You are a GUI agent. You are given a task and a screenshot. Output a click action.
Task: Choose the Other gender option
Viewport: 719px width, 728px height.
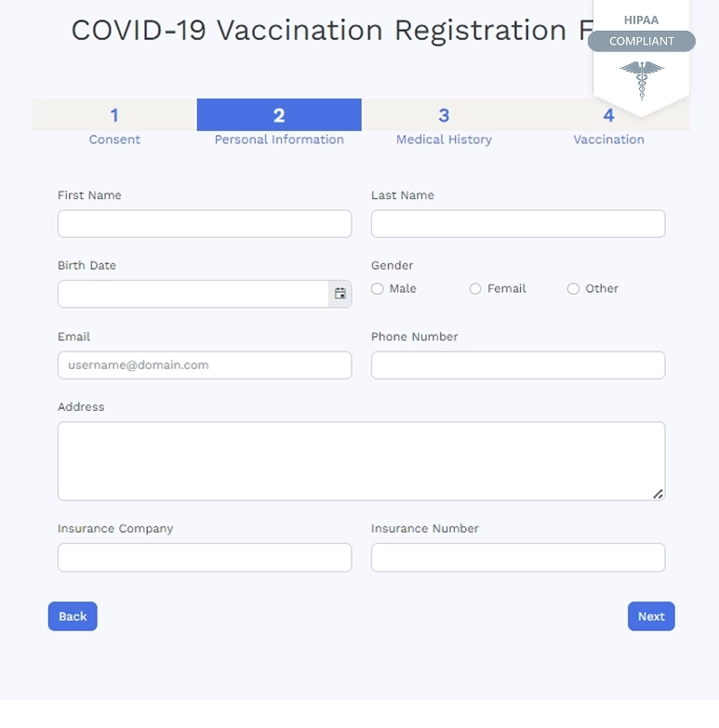point(573,289)
